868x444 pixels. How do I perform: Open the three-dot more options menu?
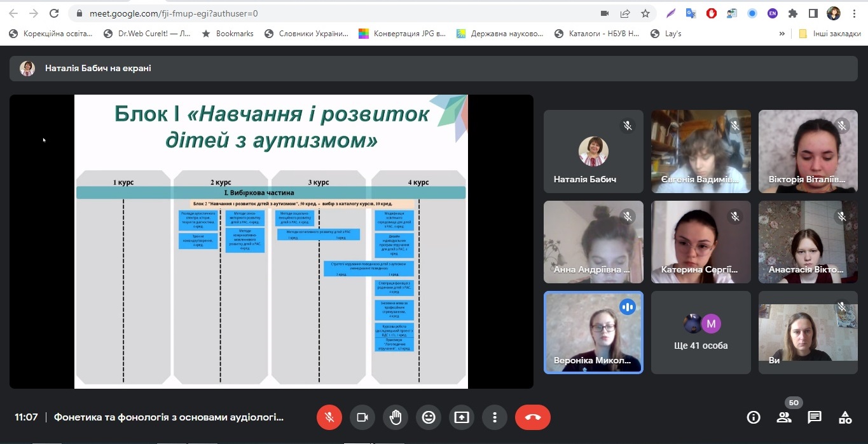[494, 417]
